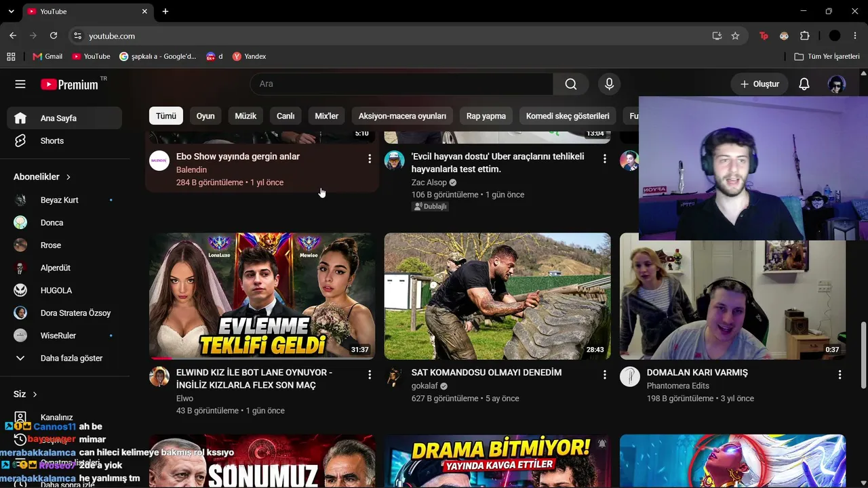
Task: Open the notifications bell
Action: point(804,84)
